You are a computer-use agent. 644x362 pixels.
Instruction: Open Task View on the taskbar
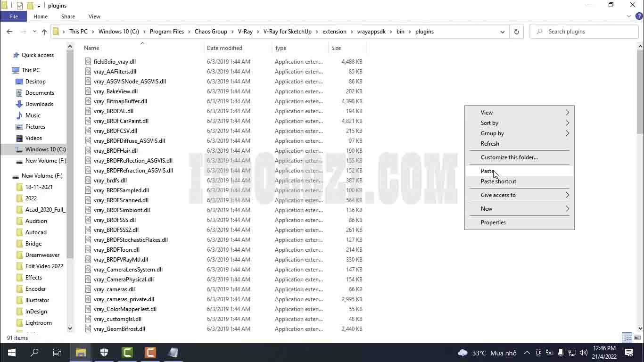[x=57, y=353]
